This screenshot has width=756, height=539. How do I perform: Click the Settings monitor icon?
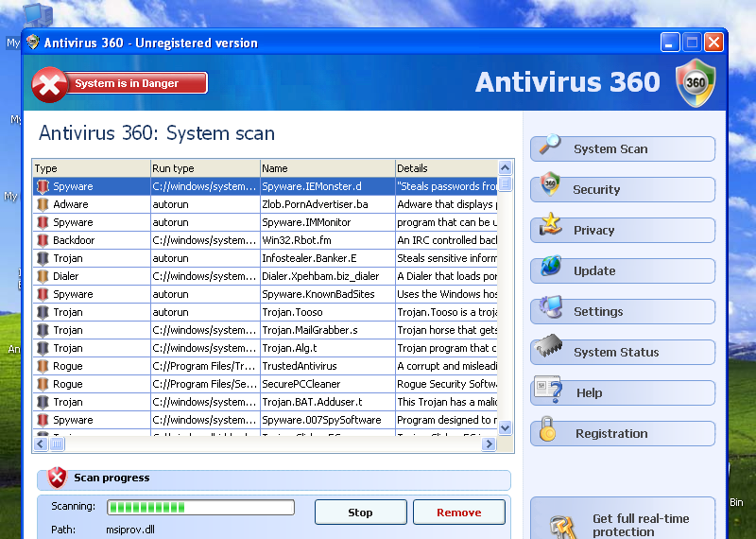point(550,308)
